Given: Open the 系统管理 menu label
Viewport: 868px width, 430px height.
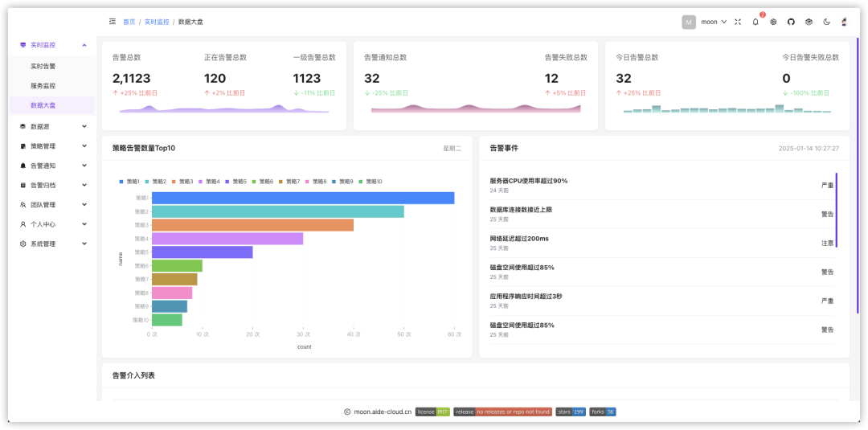Looking at the screenshot, I should (43, 244).
